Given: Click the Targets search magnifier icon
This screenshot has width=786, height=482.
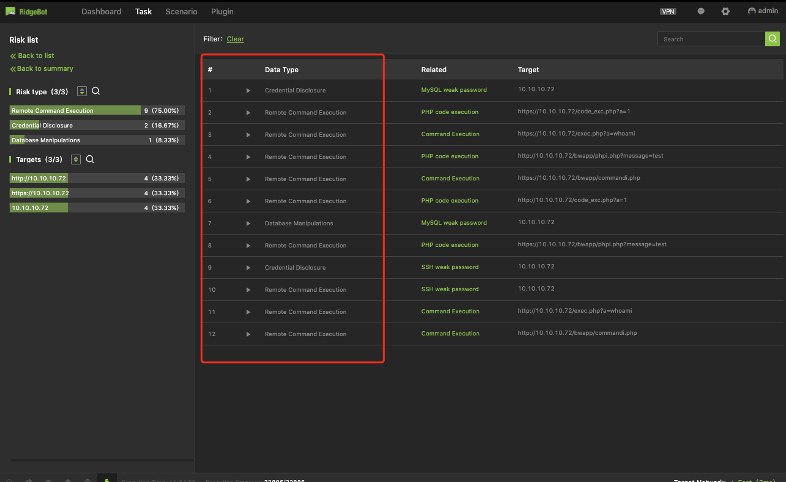Looking at the screenshot, I should point(90,159).
